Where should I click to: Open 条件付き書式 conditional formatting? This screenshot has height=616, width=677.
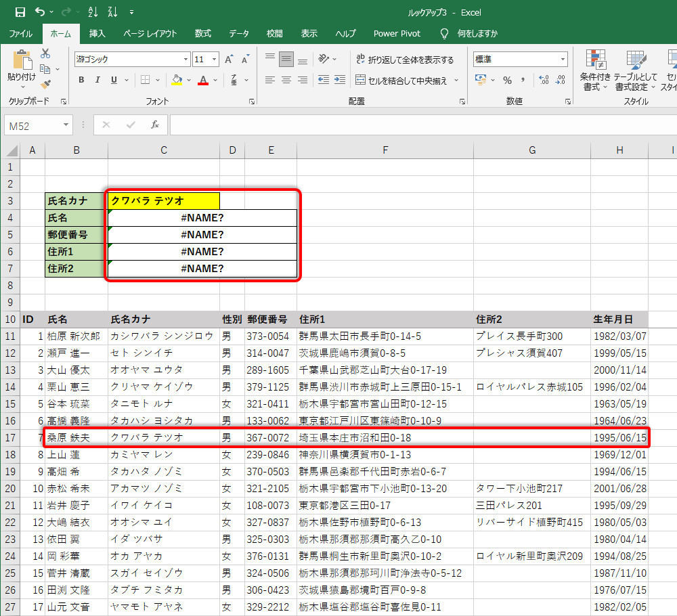[x=595, y=70]
